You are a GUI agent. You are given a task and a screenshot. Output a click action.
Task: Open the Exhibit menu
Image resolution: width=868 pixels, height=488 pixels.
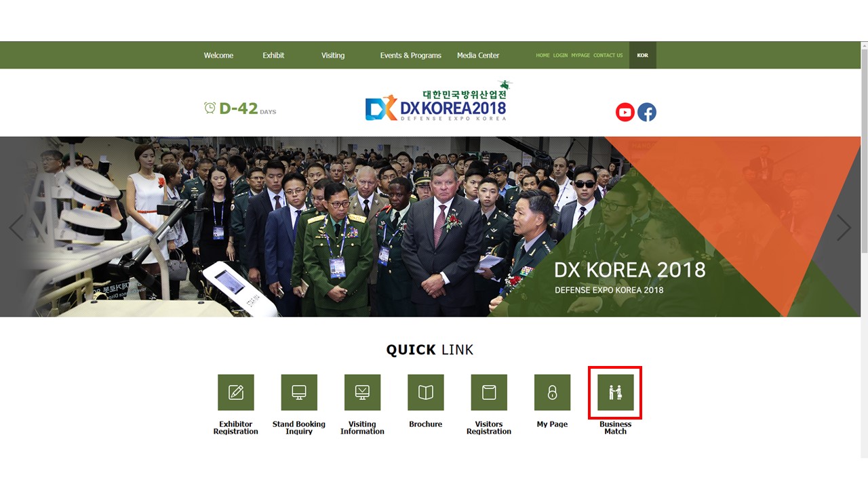click(273, 56)
